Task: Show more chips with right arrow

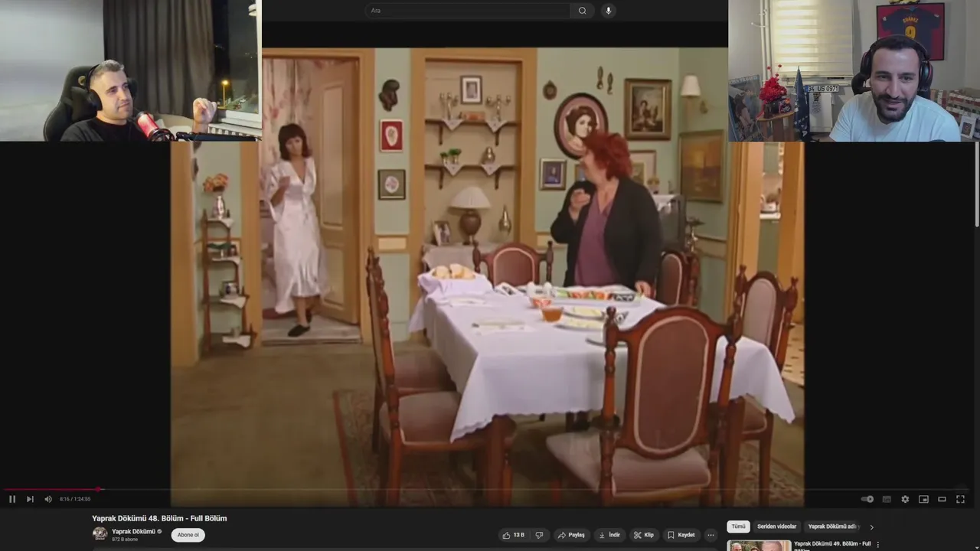Action: [871, 527]
